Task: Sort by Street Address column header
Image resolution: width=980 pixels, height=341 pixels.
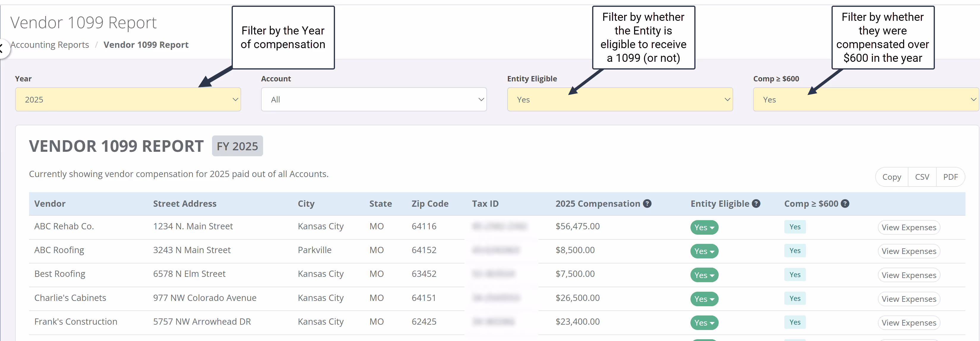Action: (184, 203)
